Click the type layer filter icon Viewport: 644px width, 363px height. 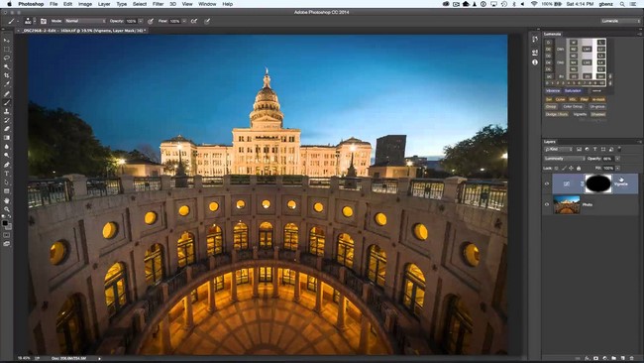pyautogui.click(x=594, y=149)
